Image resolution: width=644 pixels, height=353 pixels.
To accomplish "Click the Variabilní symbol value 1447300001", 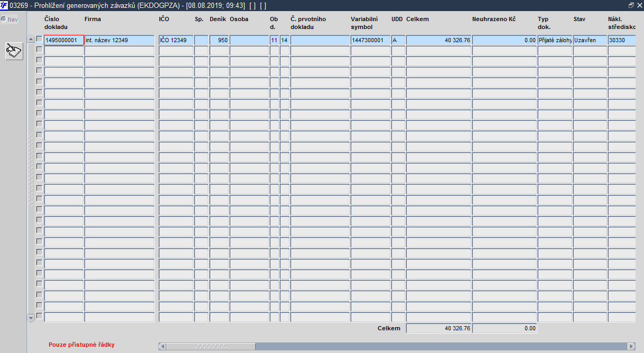I will point(370,40).
